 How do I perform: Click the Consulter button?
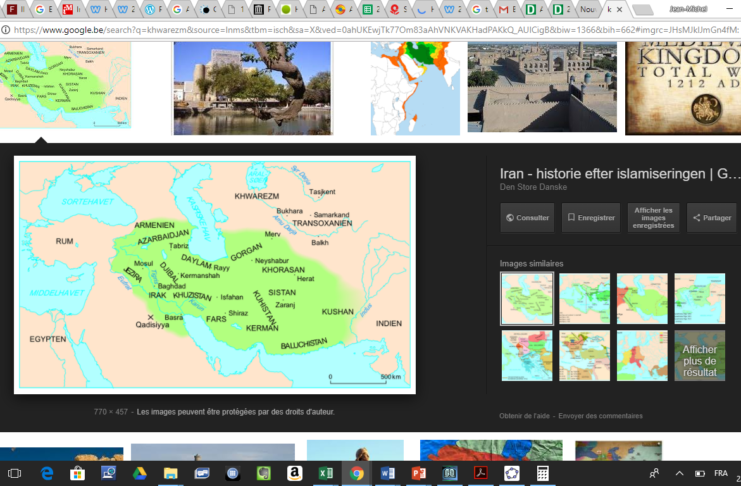coord(527,217)
